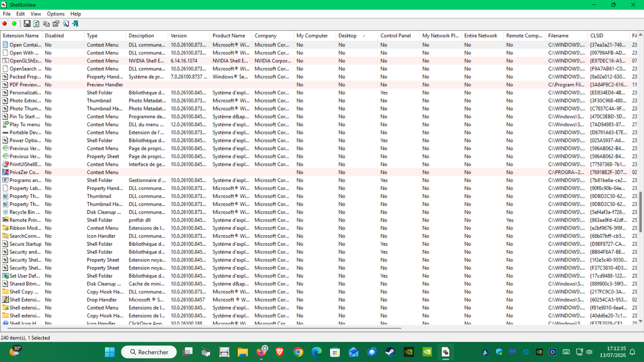The image size is (644, 362).
Task: Click the Rechercher taskbar search box
Action: (x=149, y=352)
